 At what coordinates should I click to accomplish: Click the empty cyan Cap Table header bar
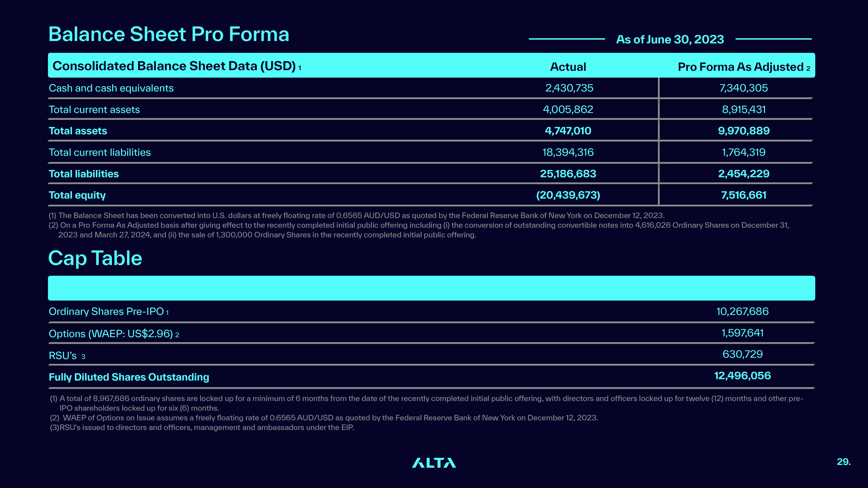pos(431,288)
